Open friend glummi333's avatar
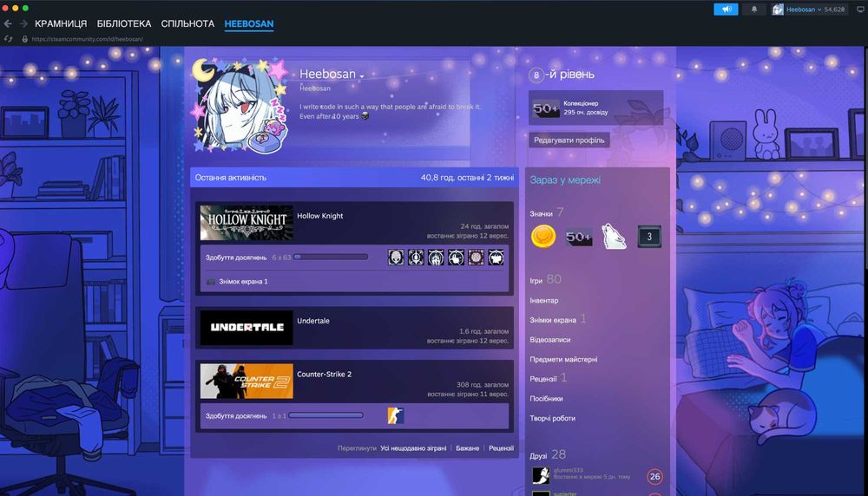Screen dimensions: 868x496 point(541,475)
